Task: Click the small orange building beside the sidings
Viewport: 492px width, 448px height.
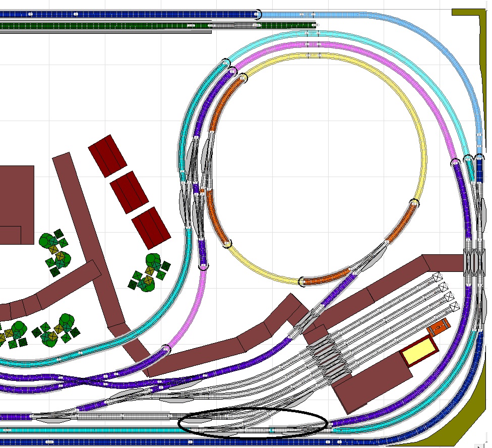Action: click(x=438, y=327)
